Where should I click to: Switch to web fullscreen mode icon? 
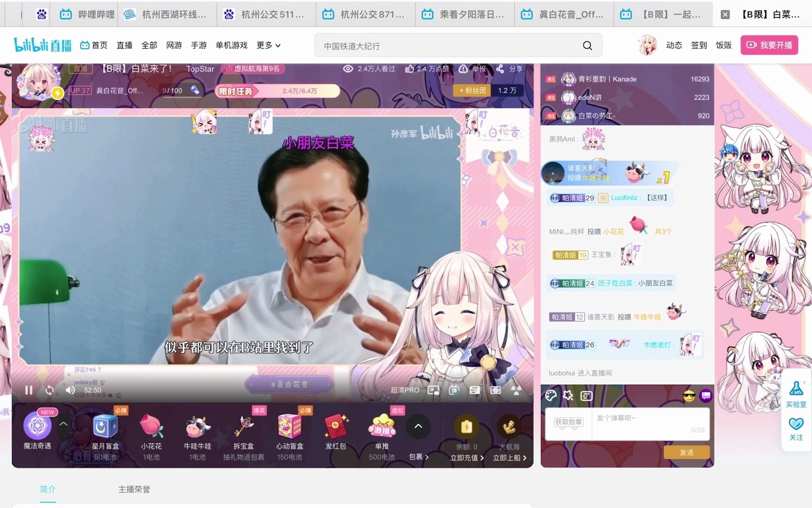[496, 390]
